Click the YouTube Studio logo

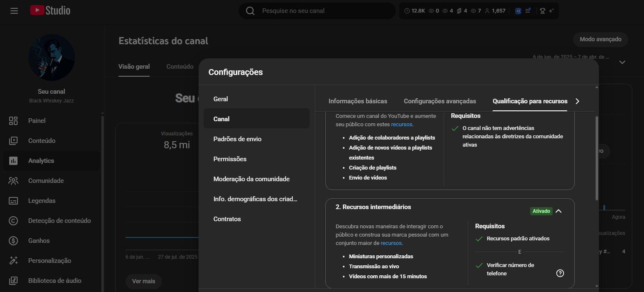(x=50, y=11)
